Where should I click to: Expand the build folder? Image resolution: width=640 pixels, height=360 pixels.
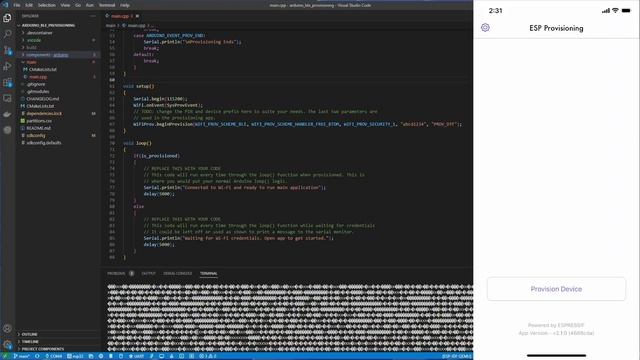click(57, 47)
